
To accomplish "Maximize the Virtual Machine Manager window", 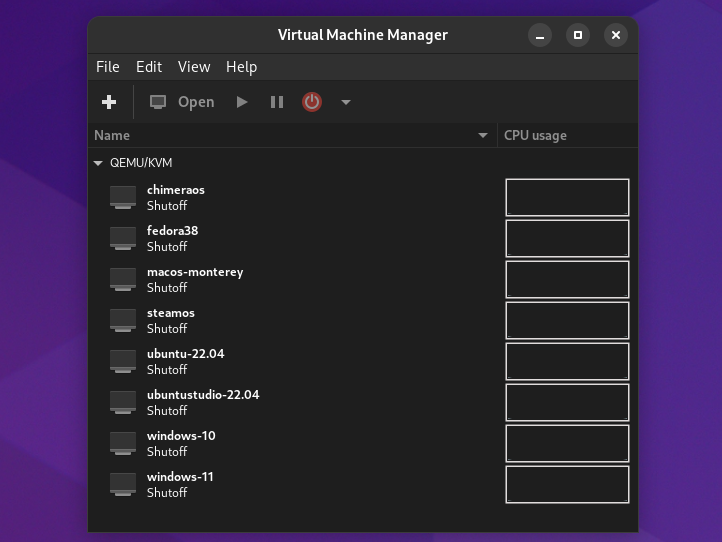I will tap(578, 35).
